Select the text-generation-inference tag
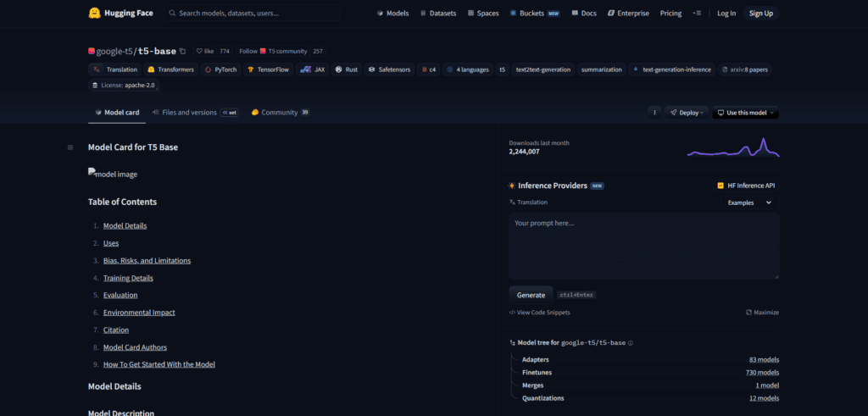This screenshot has height=416, width=868. tap(672, 69)
